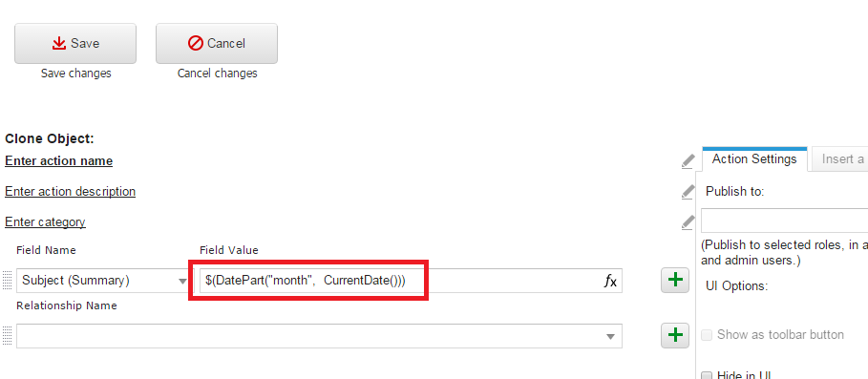Click the Enter category link

(45, 221)
